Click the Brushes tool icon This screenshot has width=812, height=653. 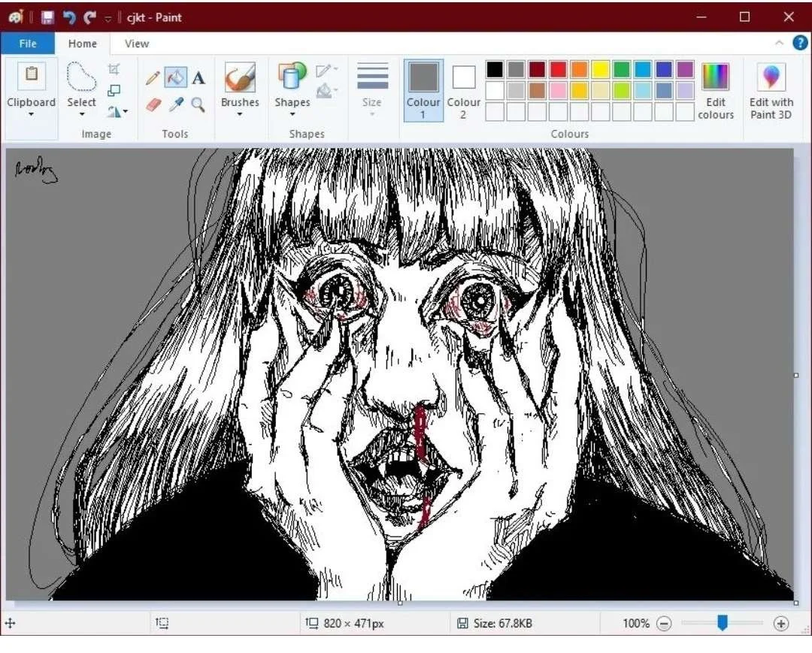(x=240, y=77)
